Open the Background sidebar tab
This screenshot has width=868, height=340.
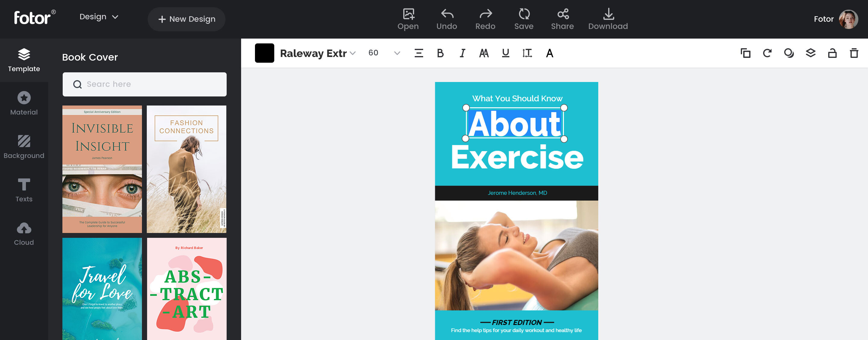tap(24, 147)
